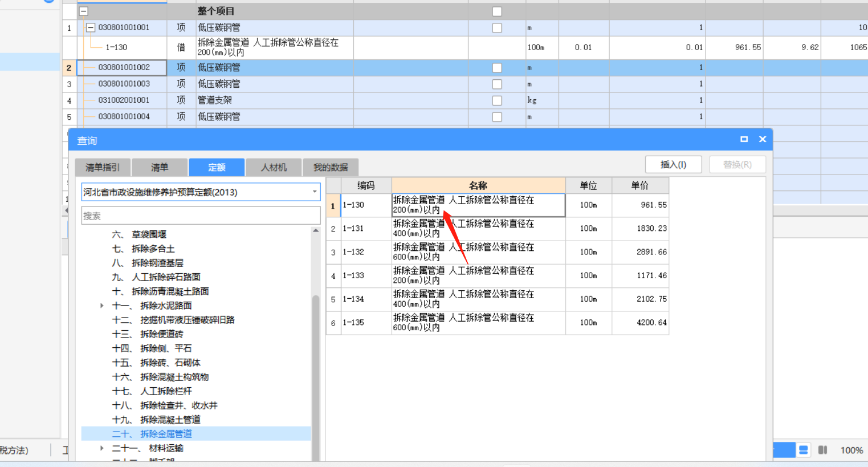Focus the 搜索 search field
This screenshot has height=467, width=868.
pyautogui.click(x=201, y=216)
